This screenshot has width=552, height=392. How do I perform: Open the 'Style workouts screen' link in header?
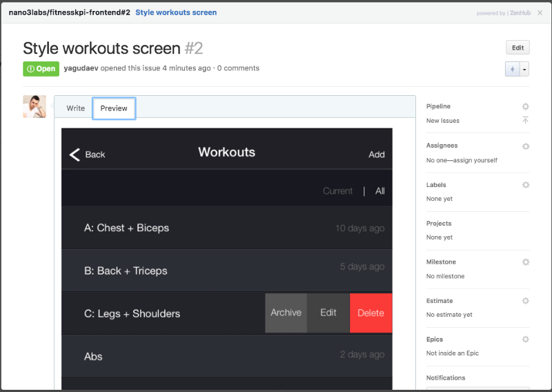[176, 12]
